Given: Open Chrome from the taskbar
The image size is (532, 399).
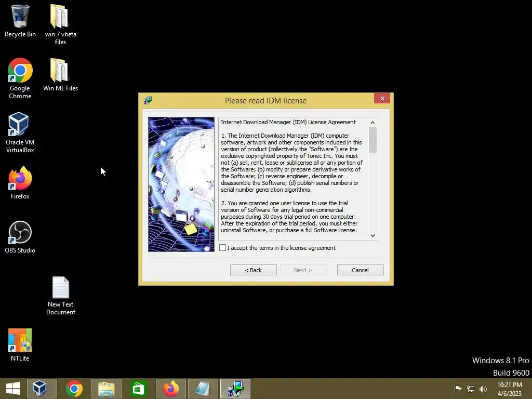Looking at the screenshot, I should [x=74, y=389].
